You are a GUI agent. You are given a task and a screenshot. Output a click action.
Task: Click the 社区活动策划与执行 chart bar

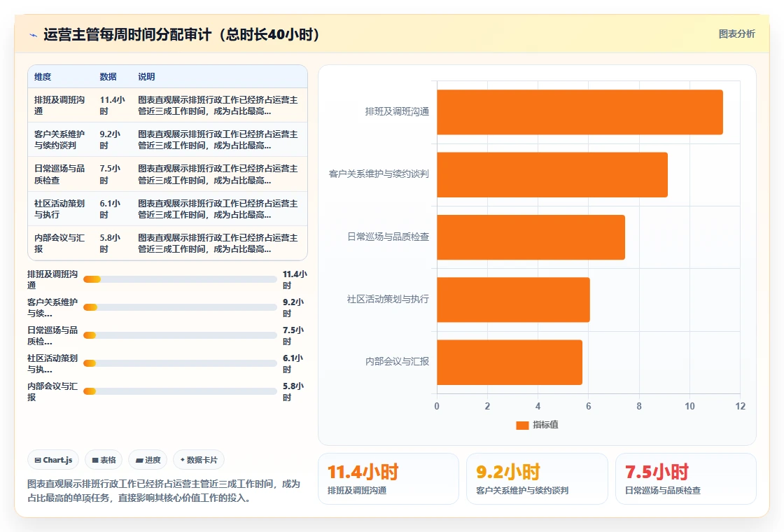(x=514, y=300)
